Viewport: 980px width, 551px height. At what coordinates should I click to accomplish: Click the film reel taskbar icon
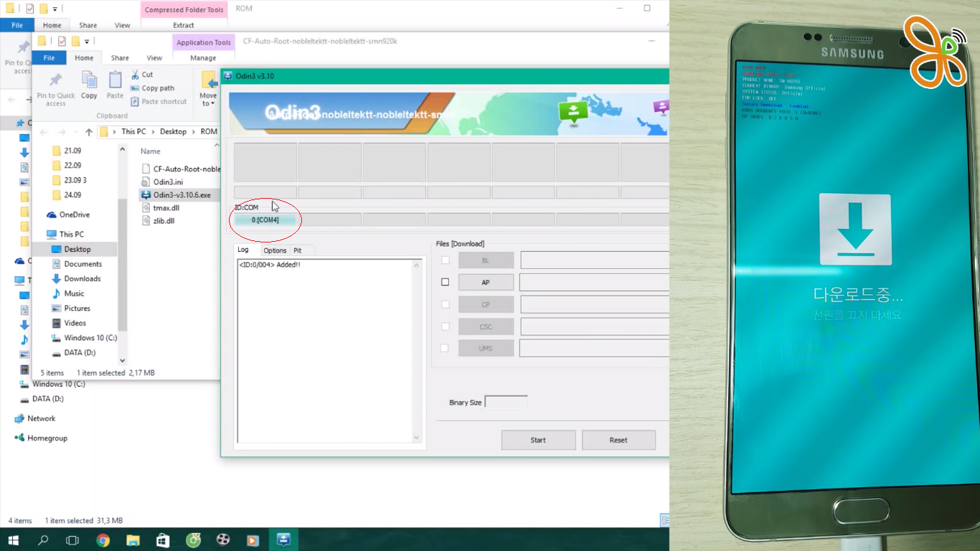click(223, 540)
